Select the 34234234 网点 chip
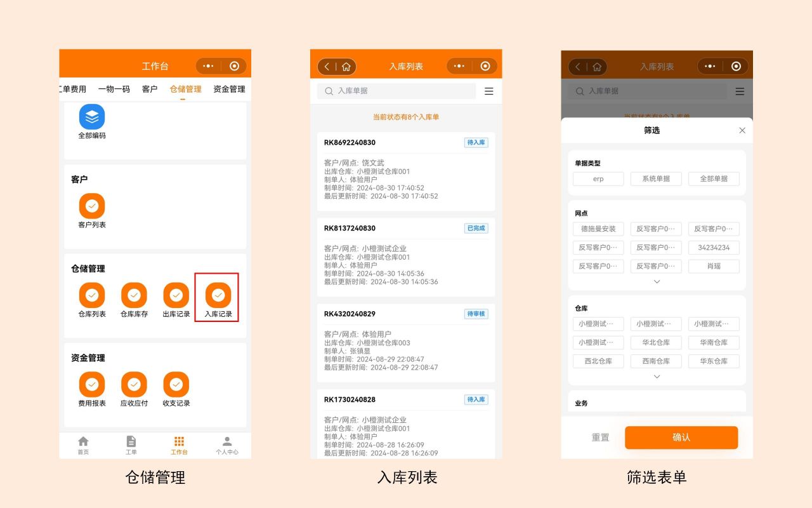Viewport: 812px width, 508px height. click(714, 248)
